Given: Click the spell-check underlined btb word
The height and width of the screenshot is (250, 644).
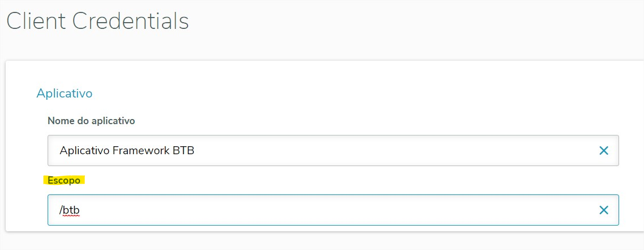Looking at the screenshot, I should click(71, 210).
